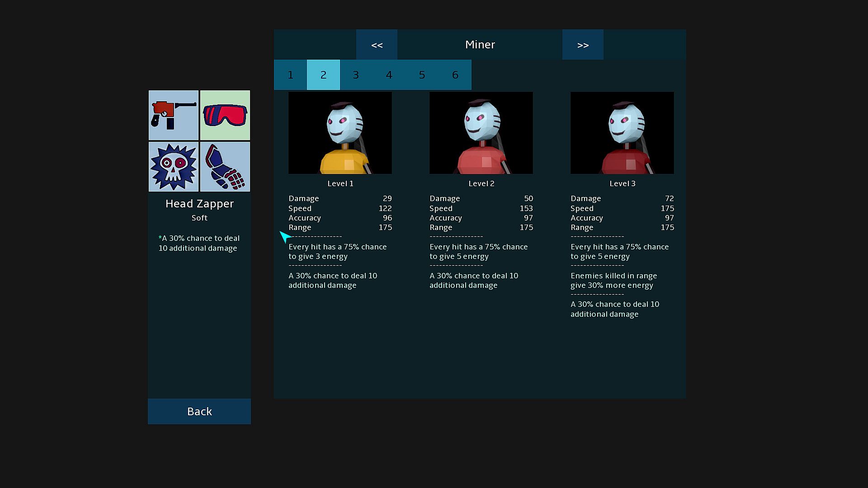Select the red goggles upgrade icon
868x488 pixels.
coord(225,115)
